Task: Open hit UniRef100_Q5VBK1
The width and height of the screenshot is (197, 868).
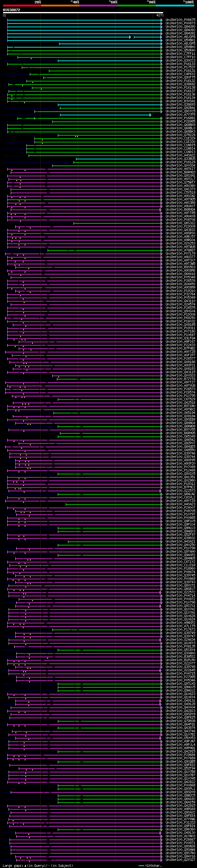Action: pyautogui.click(x=180, y=40)
